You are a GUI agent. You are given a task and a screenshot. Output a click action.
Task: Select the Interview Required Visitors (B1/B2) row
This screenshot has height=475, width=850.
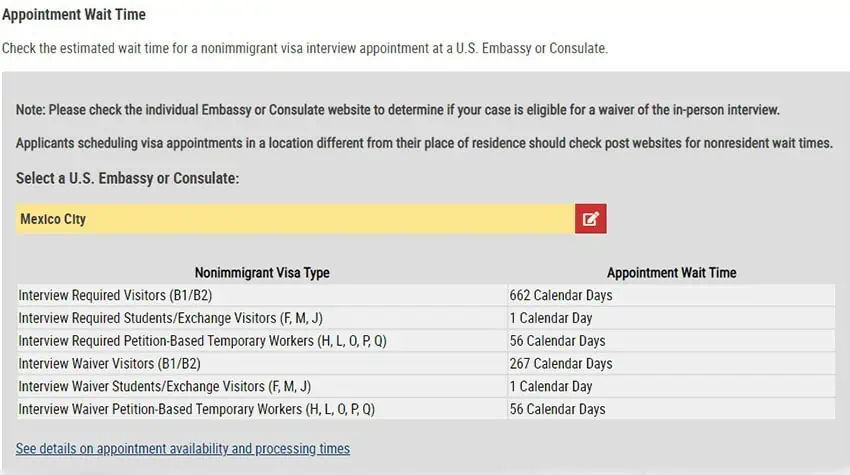(x=426, y=296)
